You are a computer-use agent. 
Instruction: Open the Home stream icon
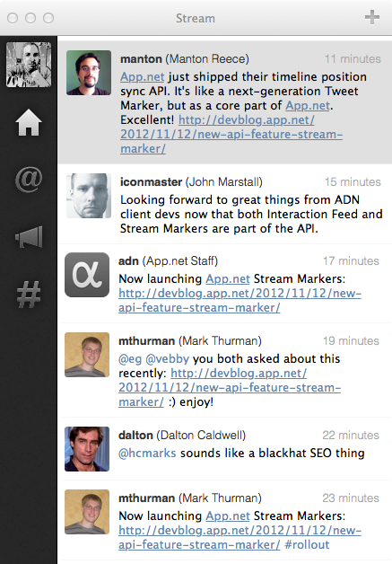[29, 123]
